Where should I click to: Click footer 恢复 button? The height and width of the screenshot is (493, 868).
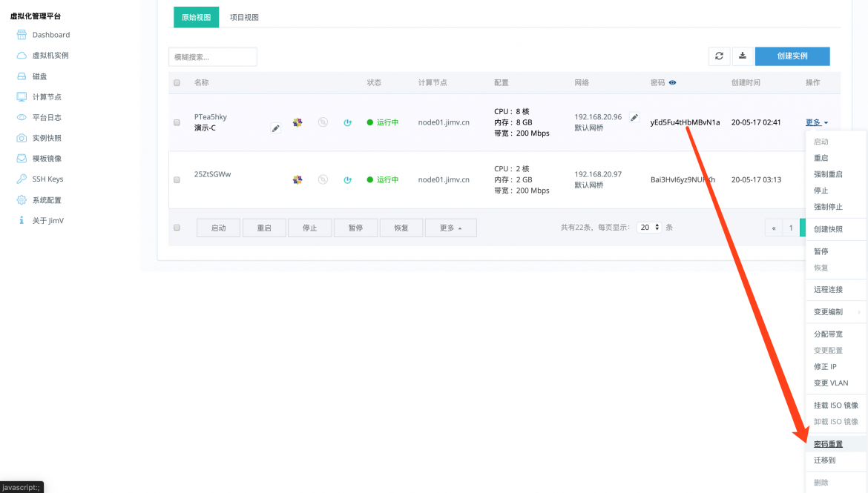[x=401, y=228]
